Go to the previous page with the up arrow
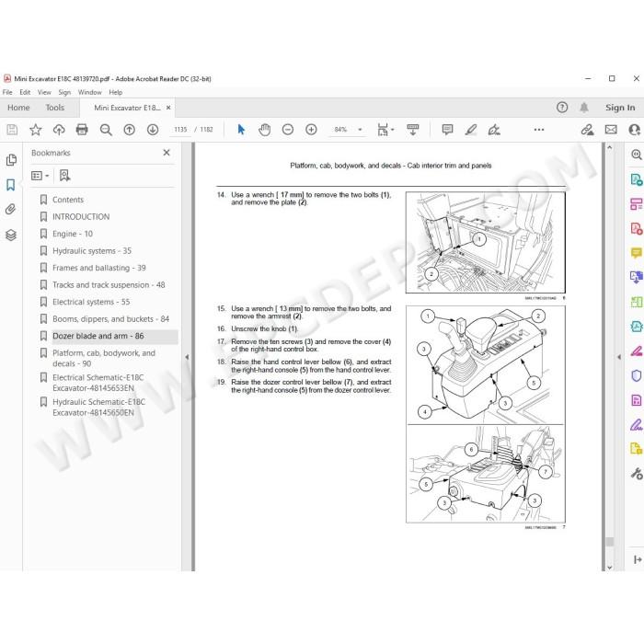The width and height of the screenshot is (644, 644). point(129,130)
